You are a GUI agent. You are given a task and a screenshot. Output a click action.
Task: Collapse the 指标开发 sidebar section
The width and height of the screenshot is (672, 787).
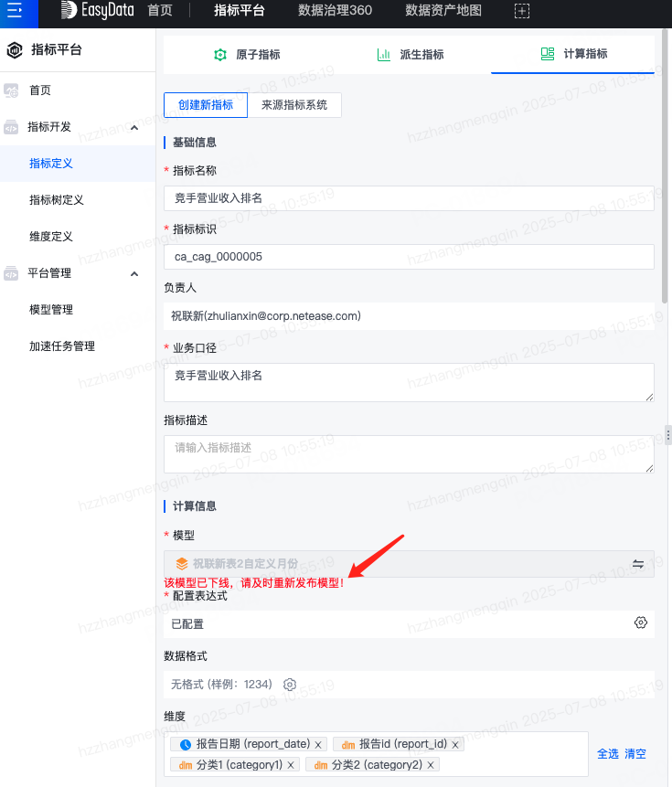[x=134, y=127]
